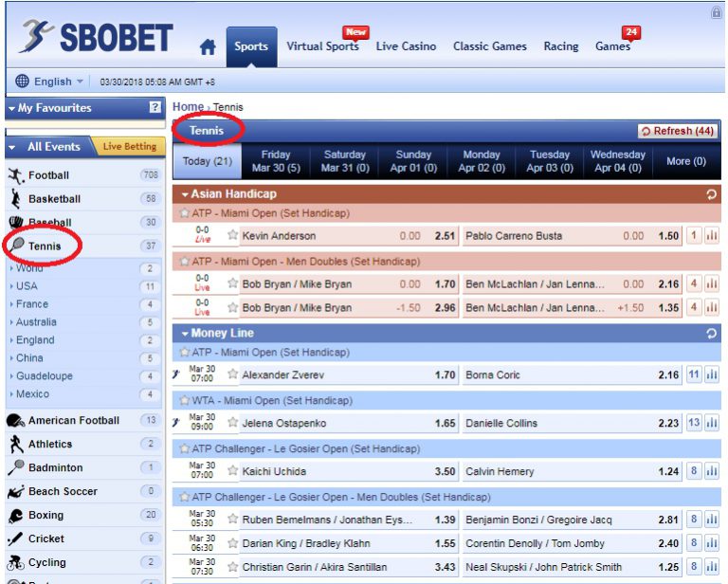Image resolution: width=728 pixels, height=584 pixels.
Task: Collapse the My Favourites panel
Action: coord(11,109)
